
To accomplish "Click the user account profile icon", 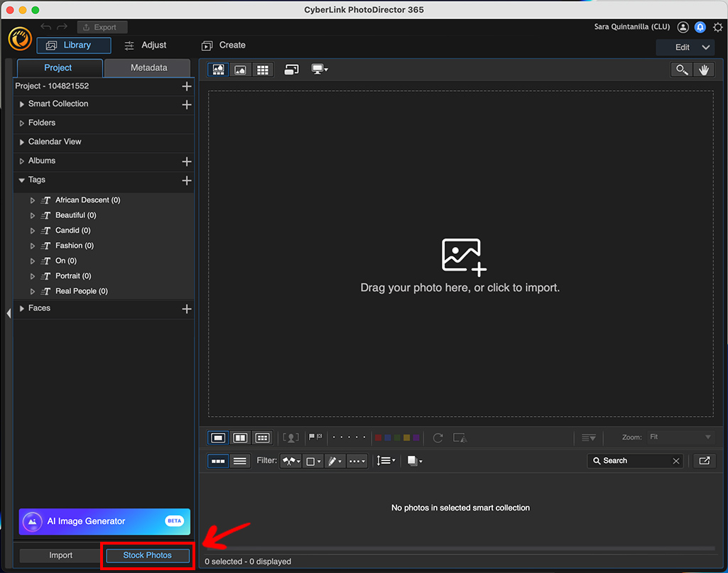I will 683,27.
